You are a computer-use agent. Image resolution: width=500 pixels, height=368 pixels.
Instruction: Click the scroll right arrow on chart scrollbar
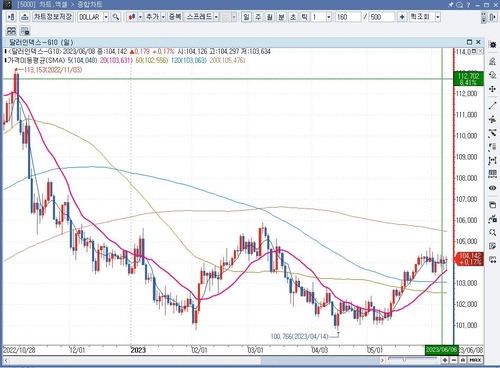pyautogui.click(x=382, y=360)
